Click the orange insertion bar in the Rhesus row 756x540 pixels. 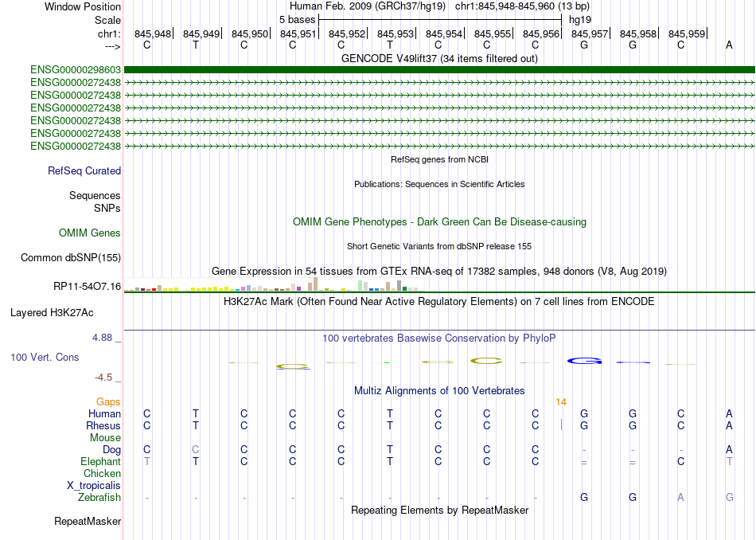561,425
